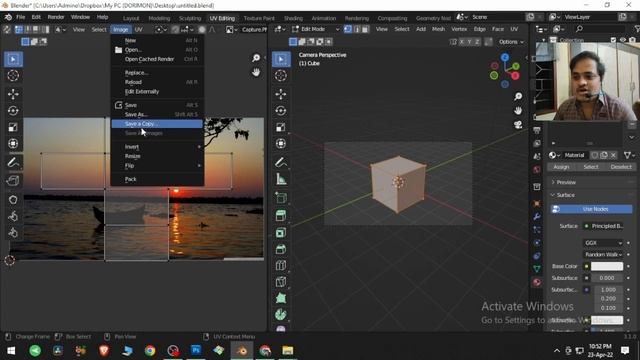This screenshot has height=360, width=640.
Task: Select the Bevel tool
Action: point(281,249)
